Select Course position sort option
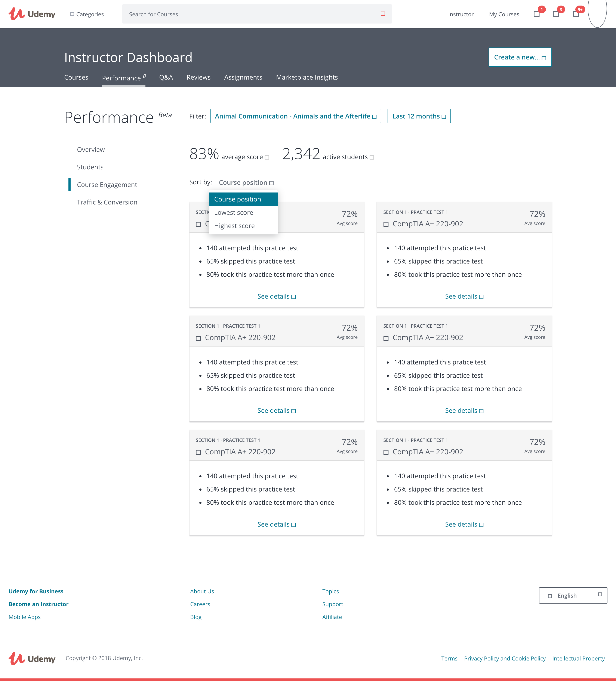Viewport: 616px width, 681px height. [x=243, y=199]
